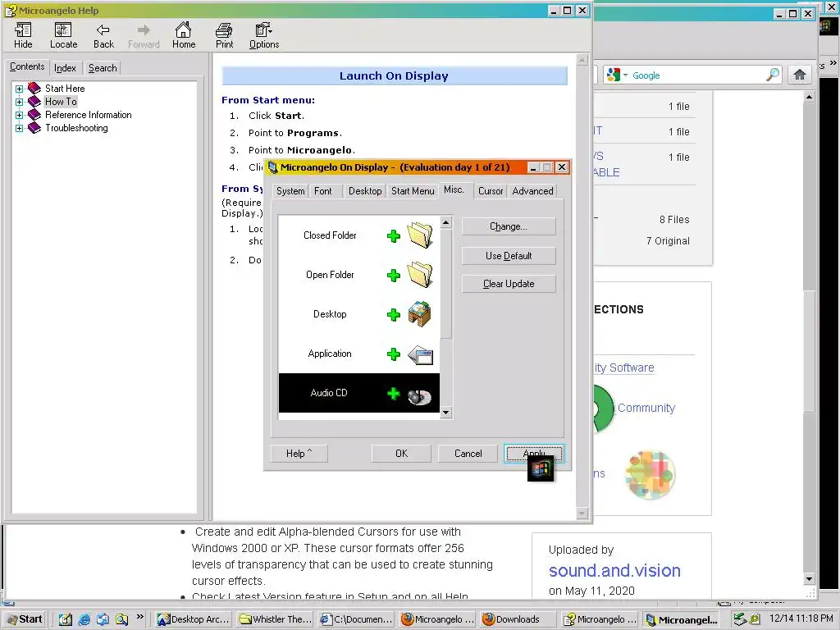Screen dimensions: 840x630
Task: Open the sound.and.vision uploader link
Action: tap(614, 571)
